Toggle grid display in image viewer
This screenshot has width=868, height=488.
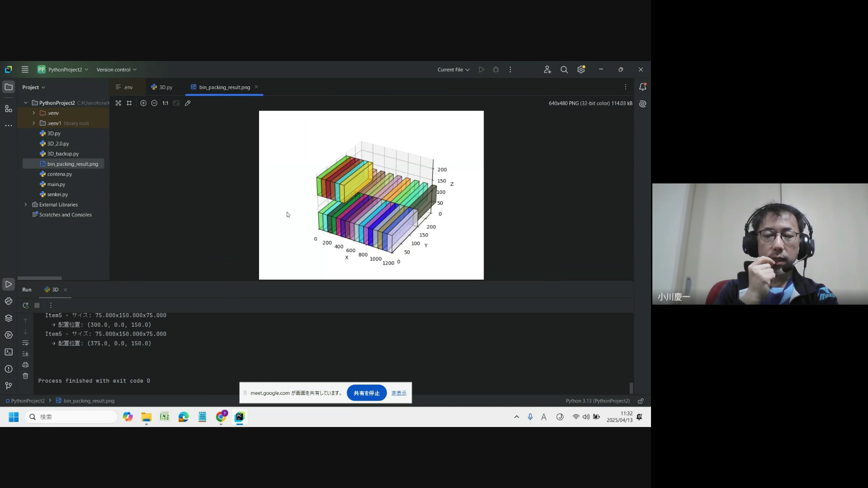click(x=129, y=103)
